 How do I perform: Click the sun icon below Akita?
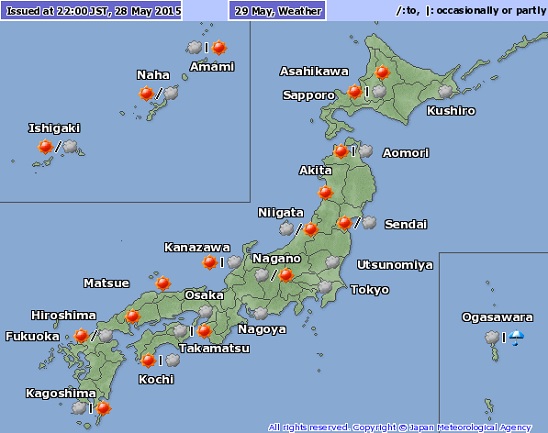[x=325, y=193]
